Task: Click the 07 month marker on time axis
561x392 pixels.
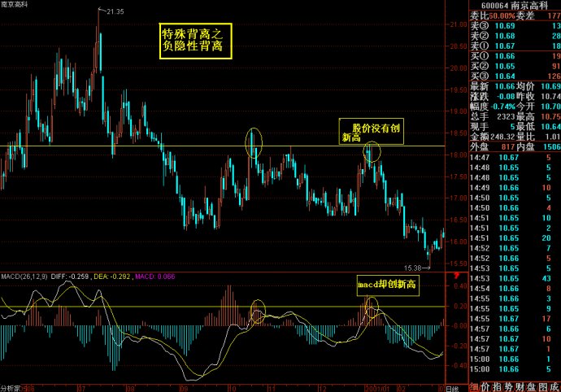Action: (81, 389)
